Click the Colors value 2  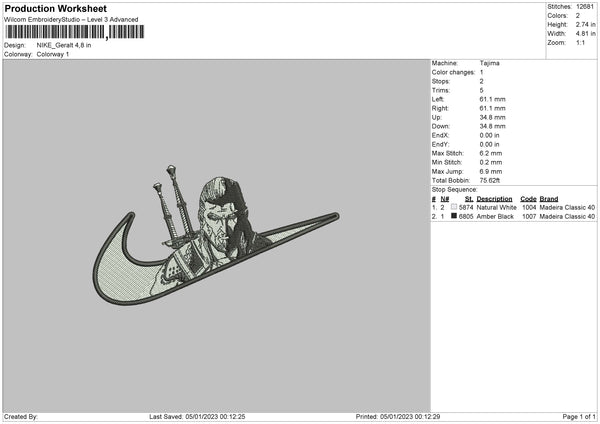coord(578,16)
